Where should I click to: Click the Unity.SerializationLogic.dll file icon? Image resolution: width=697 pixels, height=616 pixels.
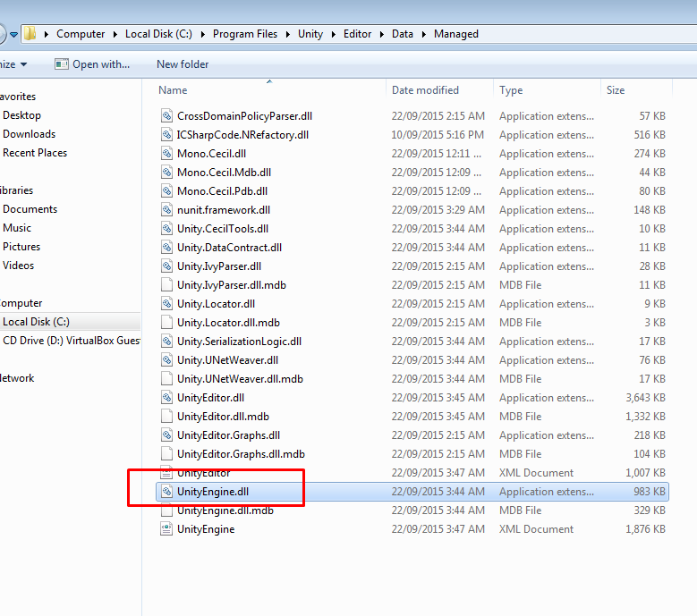click(x=166, y=342)
